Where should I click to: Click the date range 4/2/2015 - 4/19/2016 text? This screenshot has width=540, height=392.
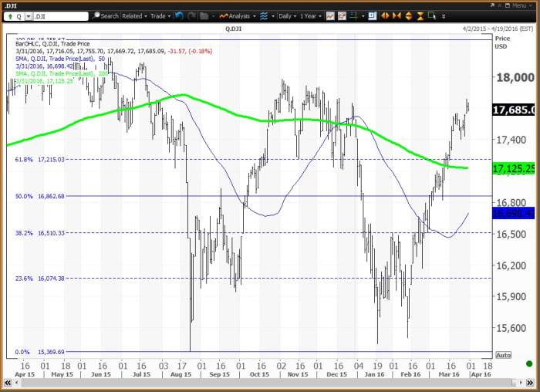click(498, 29)
